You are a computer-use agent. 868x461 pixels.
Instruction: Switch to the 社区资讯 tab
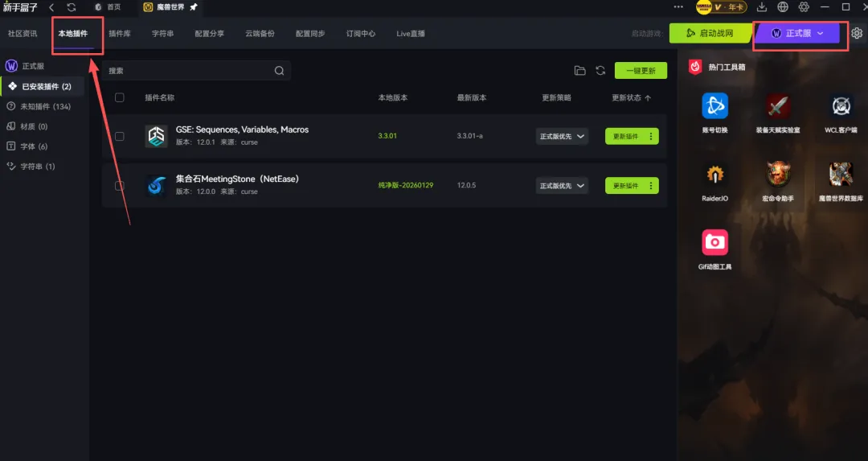pos(23,33)
